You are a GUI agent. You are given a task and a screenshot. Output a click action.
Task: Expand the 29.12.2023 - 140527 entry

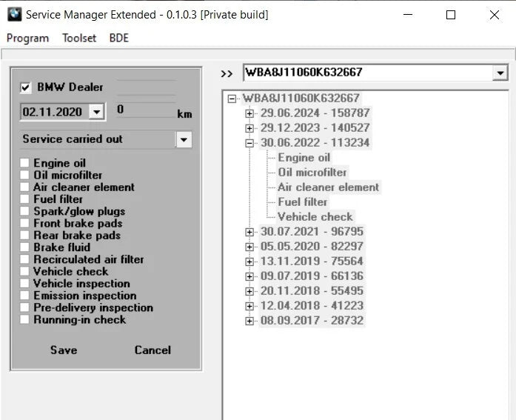click(249, 128)
